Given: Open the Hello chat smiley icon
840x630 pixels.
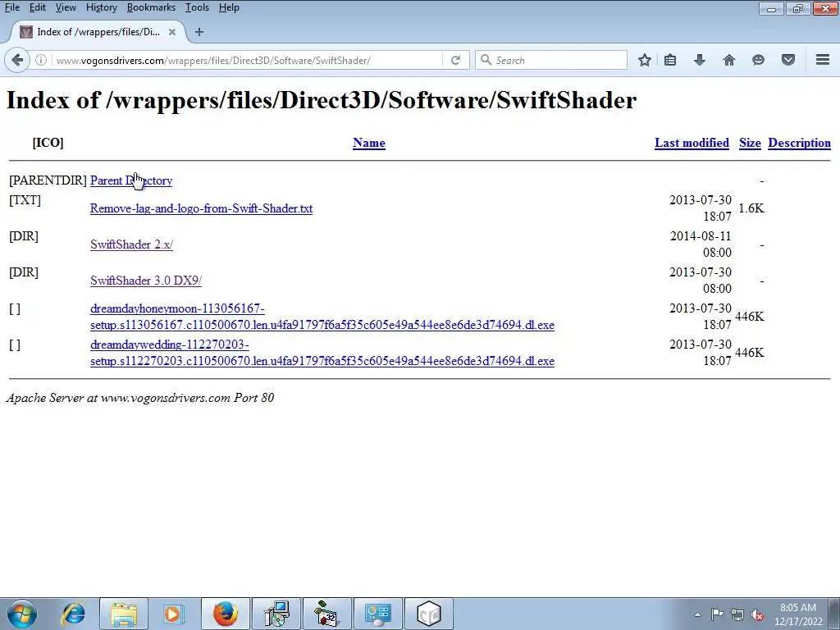Looking at the screenshot, I should [x=758, y=60].
